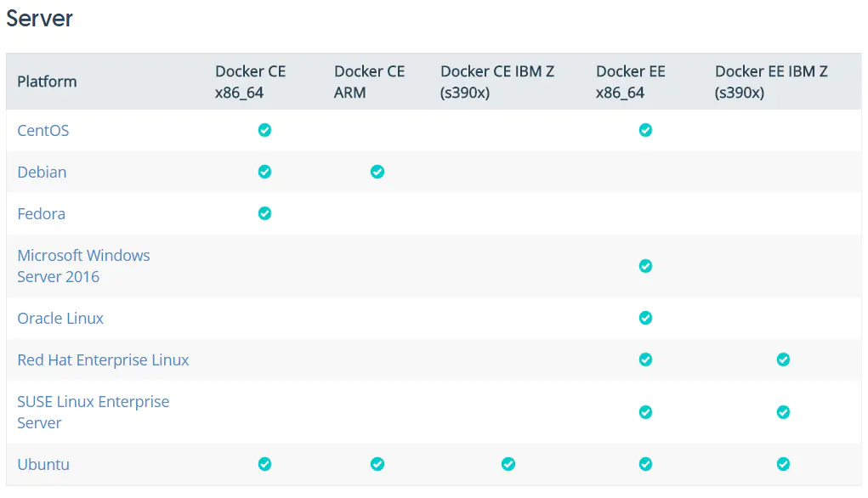
Task: Open the SUSE Linux Enterprise Server link
Action: (x=93, y=412)
